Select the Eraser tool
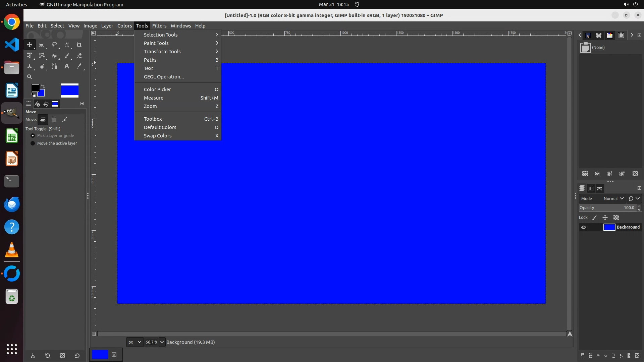This screenshot has width=644, height=362. point(79,56)
